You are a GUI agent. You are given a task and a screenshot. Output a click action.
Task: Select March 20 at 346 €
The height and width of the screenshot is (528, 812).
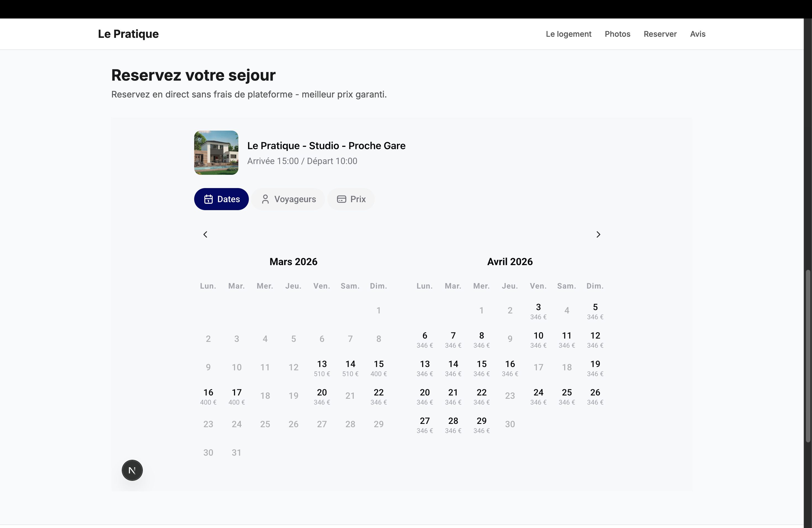pyautogui.click(x=322, y=396)
